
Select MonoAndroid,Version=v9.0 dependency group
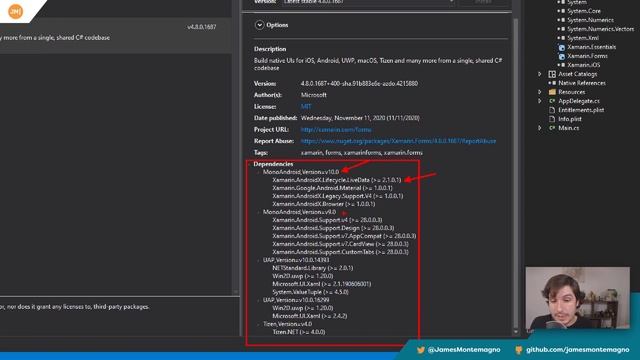299,212
